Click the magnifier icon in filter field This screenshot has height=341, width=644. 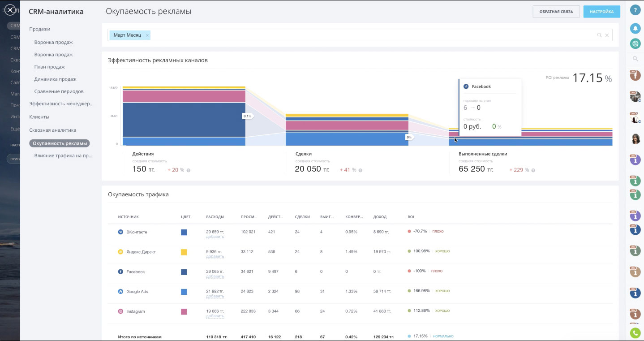point(599,35)
